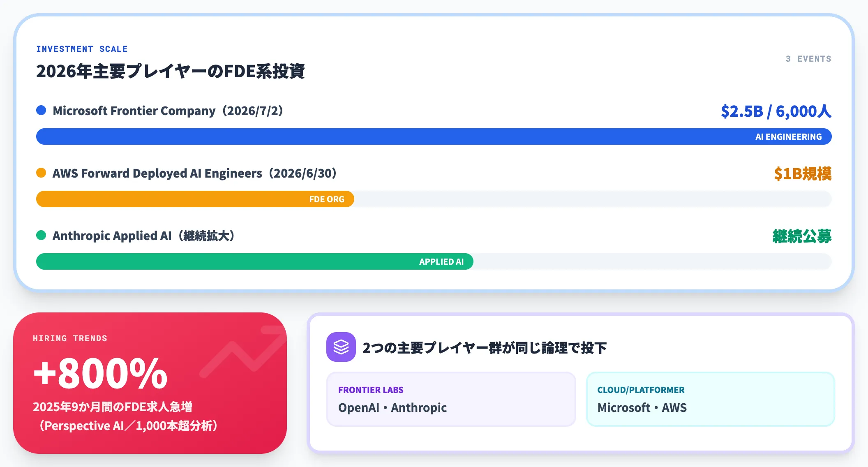Select the CLOUD/PLATFORMER card
The height and width of the screenshot is (467, 868).
tap(710, 399)
